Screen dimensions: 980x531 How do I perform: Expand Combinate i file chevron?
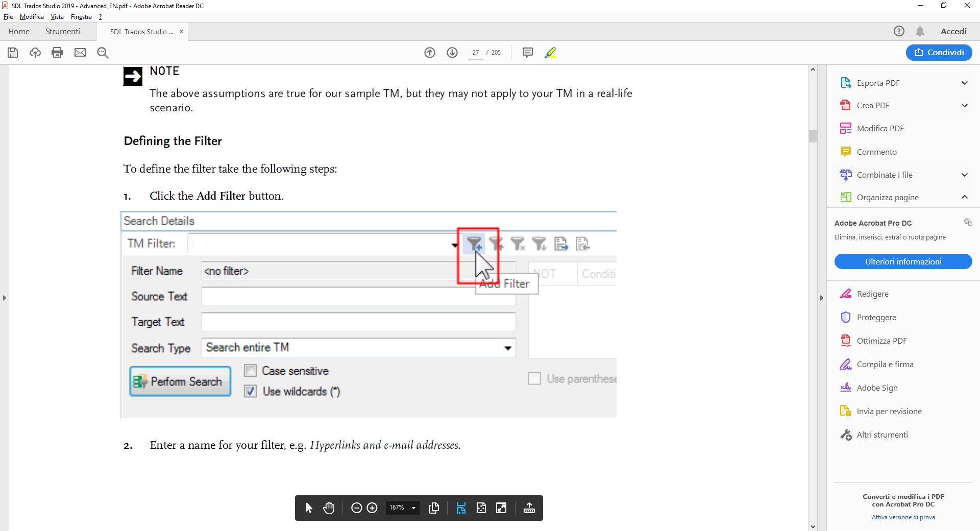(x=965, y=175)
